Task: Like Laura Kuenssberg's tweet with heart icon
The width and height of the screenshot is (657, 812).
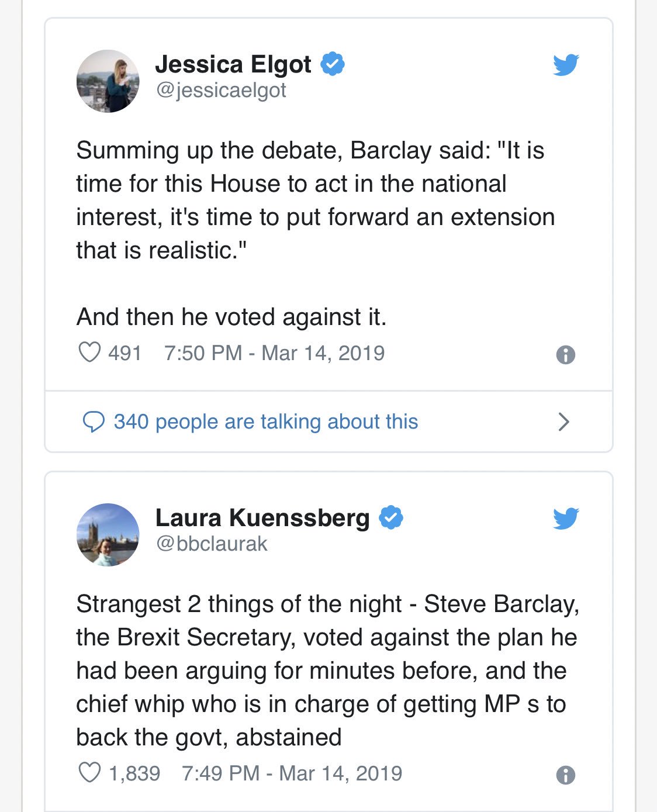Action: click(x=89, y=773)
